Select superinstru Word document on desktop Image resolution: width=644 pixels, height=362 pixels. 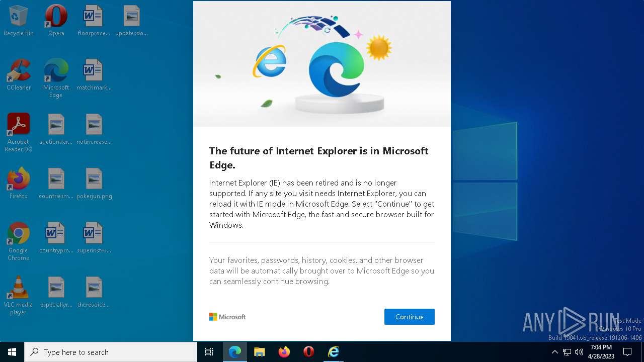coord(94,238)
